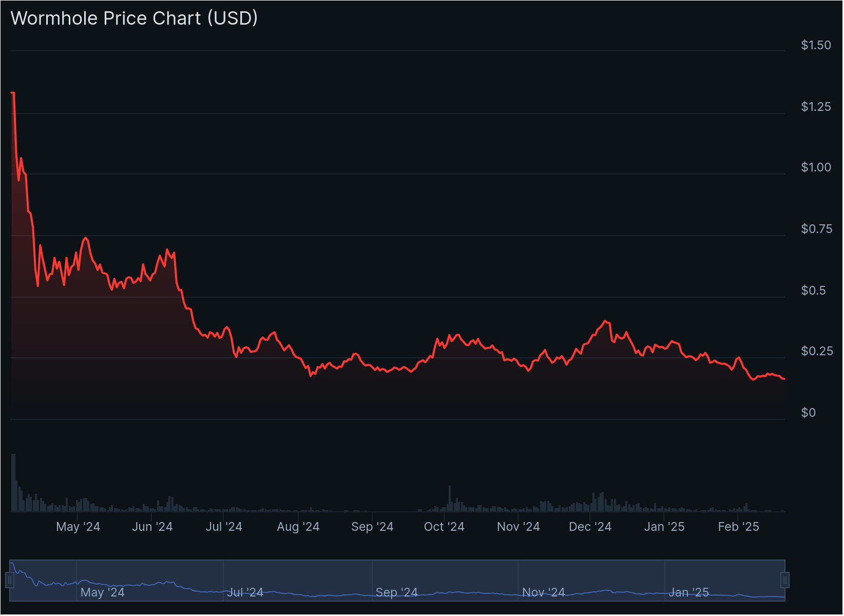Click the price line's starting peak near $1.33
The width and height of the screenshot is (844, 616).
point(13,93)
